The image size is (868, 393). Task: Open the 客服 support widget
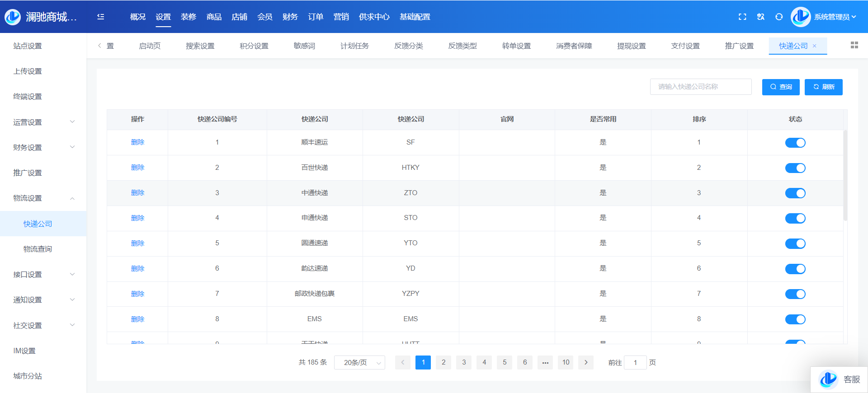[x=840, y=379]
